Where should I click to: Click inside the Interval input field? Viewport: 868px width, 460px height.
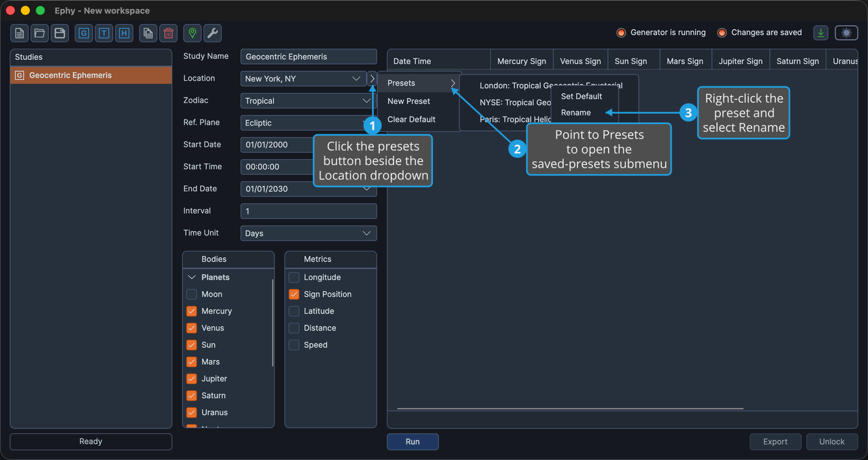[309, 211]
